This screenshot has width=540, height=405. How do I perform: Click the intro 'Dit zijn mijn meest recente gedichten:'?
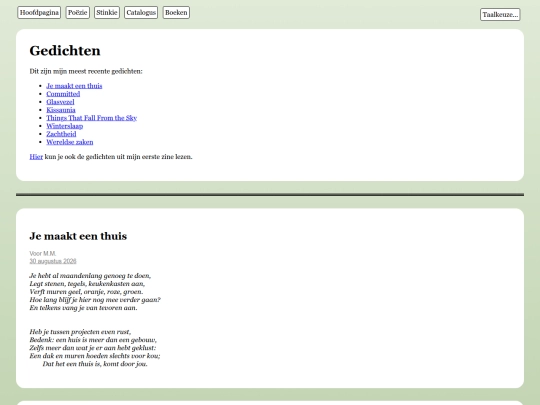86,71
